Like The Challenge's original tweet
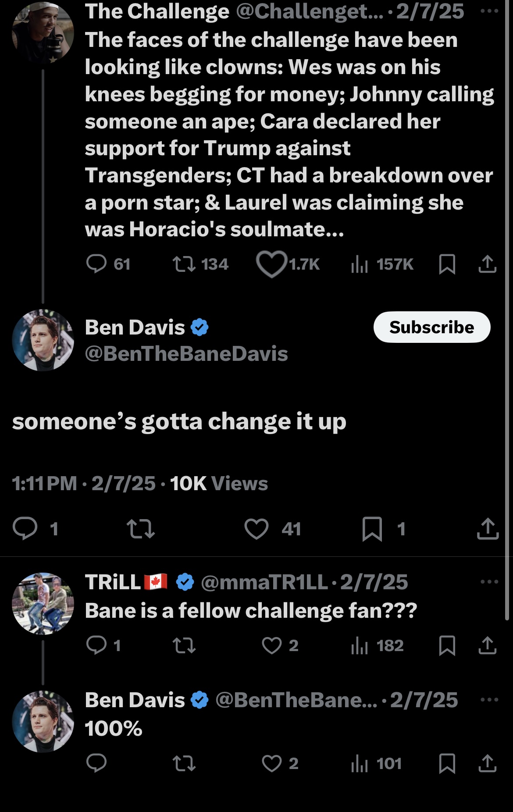This screenshot has height=812, width=513. pyautogui.click(x=271, y=264)
